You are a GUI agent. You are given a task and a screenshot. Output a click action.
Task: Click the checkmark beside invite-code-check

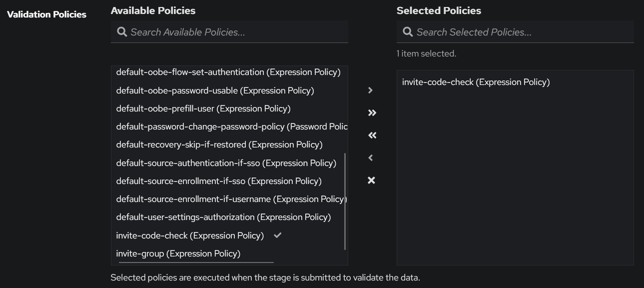(278, 235)
